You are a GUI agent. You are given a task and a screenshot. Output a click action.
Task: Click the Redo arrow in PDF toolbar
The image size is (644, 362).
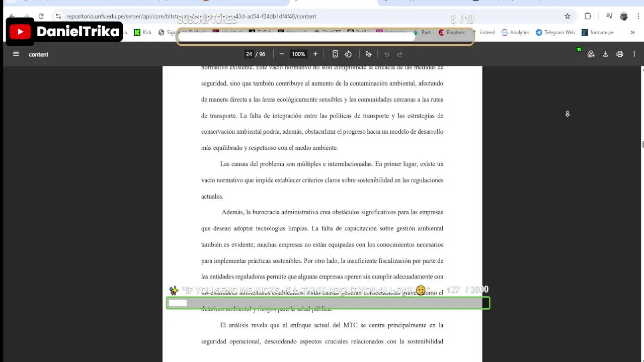[400, 54]
